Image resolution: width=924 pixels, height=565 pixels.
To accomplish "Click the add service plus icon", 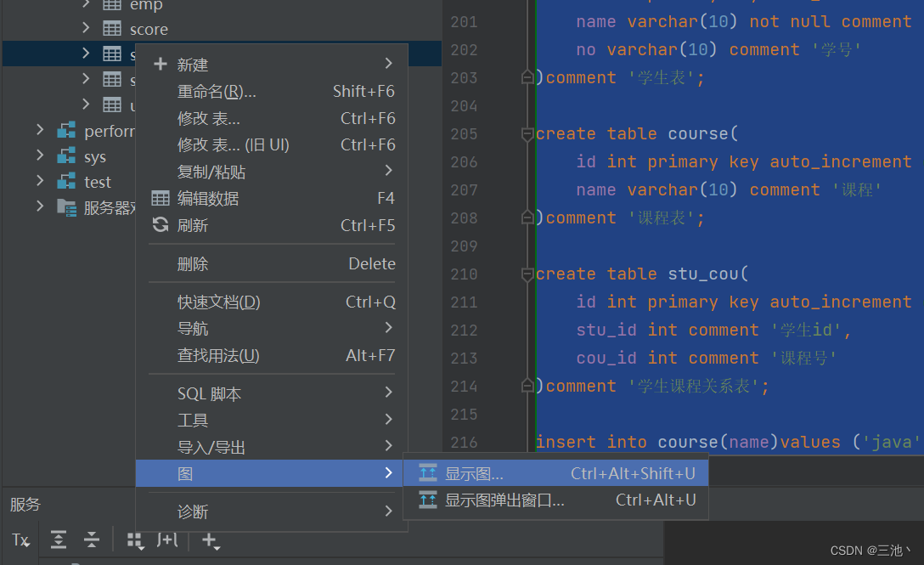I will point(211,540).
